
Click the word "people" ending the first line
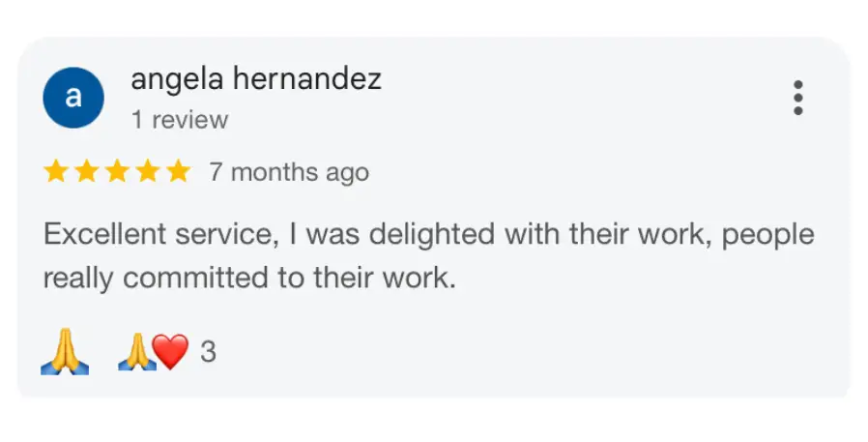click(x=768, y=236)
